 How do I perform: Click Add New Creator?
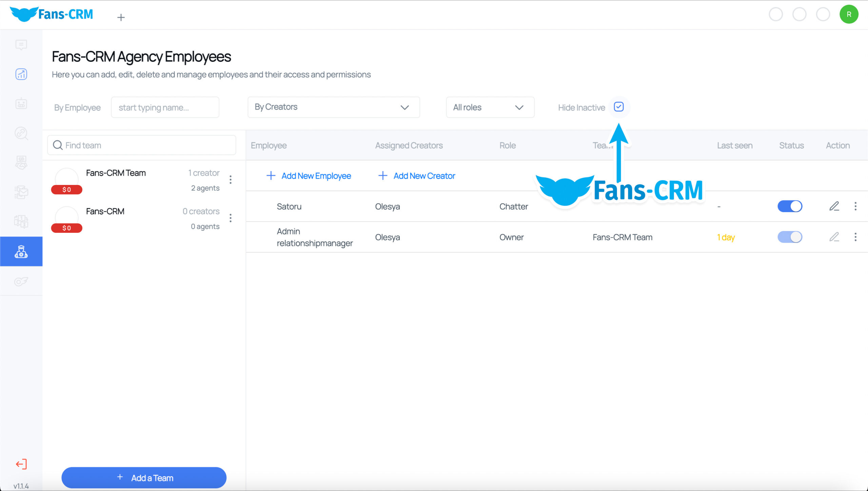[417, 176]
